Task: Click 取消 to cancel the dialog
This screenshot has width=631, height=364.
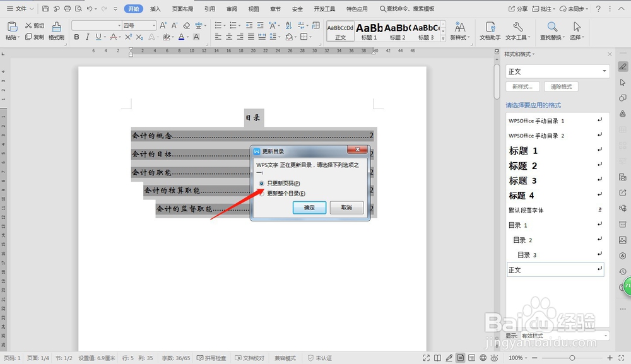Action: pos(346,208)
